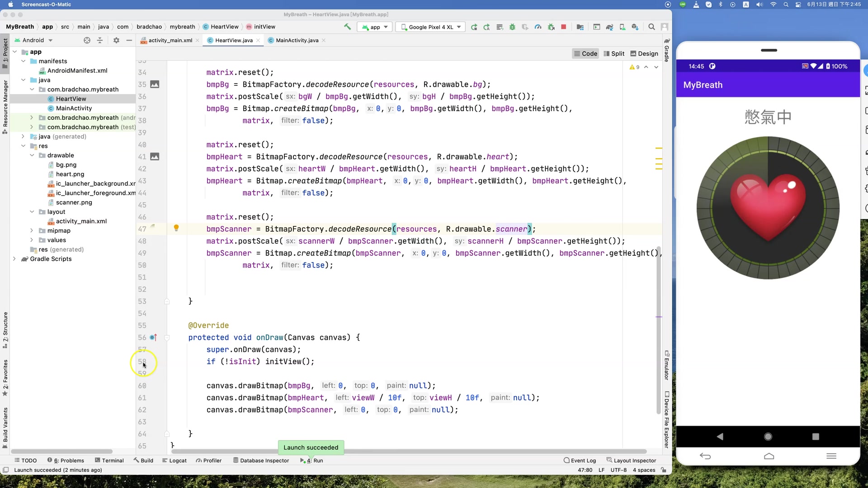Image resolution: width=868 pixels, height=488 pixels.
Task: Stop the running app with red square
Action: [563, 27]
